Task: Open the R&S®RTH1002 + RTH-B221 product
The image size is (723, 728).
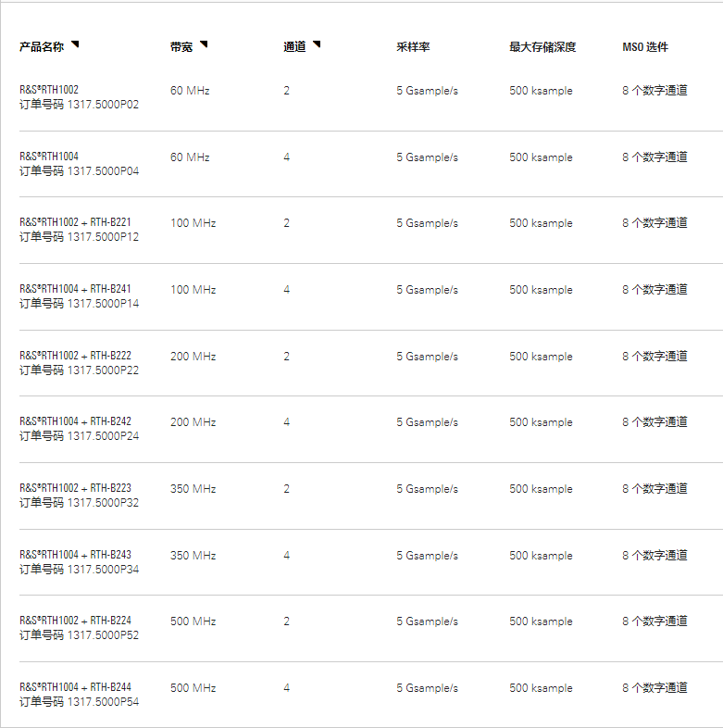Action: 75,222
